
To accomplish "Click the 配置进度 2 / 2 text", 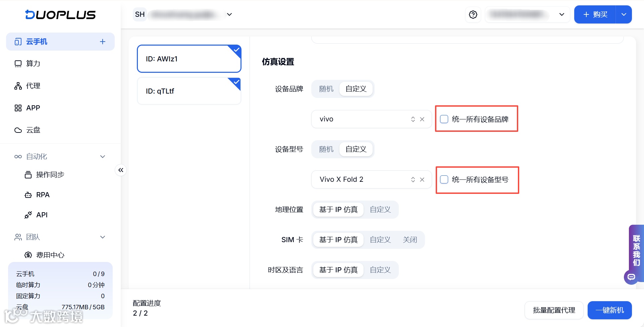I will (x=147, y=308).
